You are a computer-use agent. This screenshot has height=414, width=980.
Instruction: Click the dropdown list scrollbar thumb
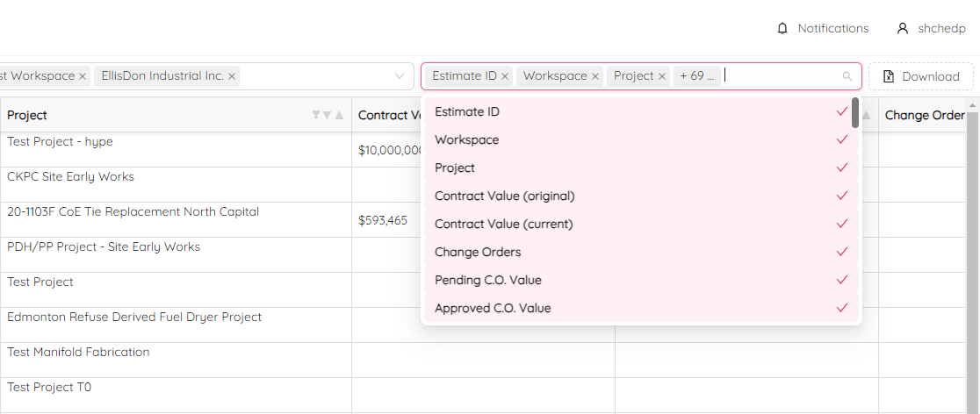855,112
